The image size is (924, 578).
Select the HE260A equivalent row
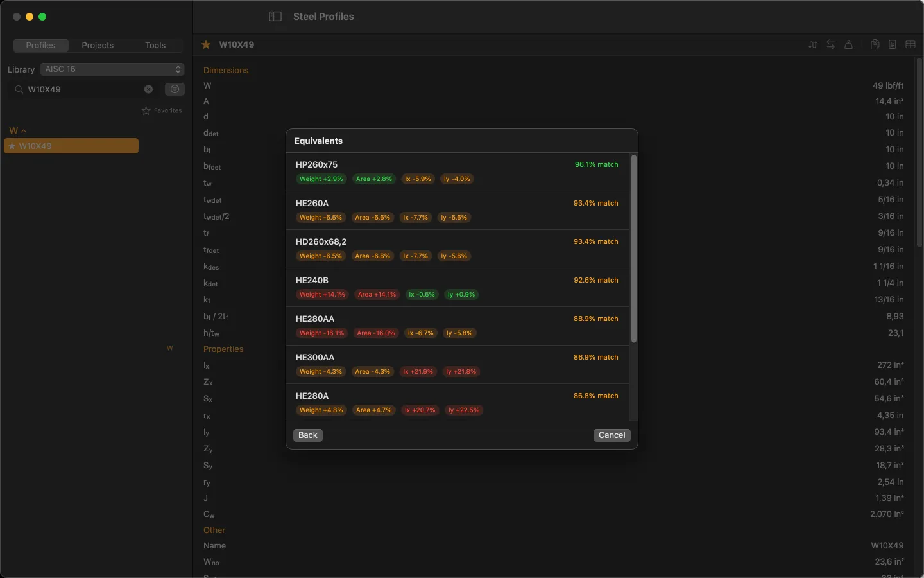pyautogui.click(x=458, y=211)
